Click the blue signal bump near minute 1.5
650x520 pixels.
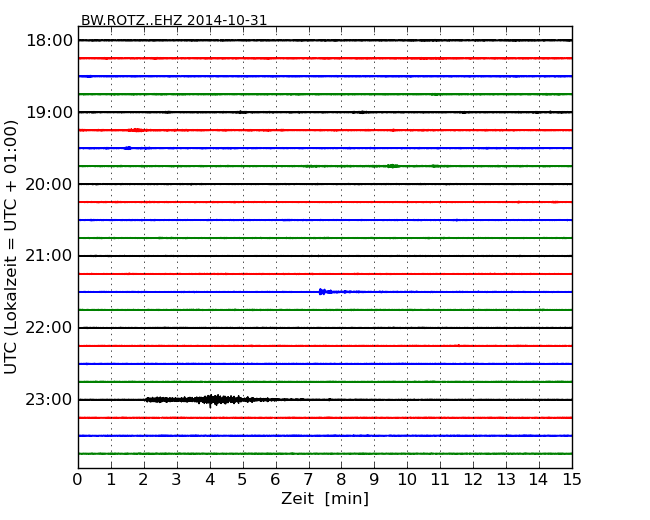click(128, 148)
